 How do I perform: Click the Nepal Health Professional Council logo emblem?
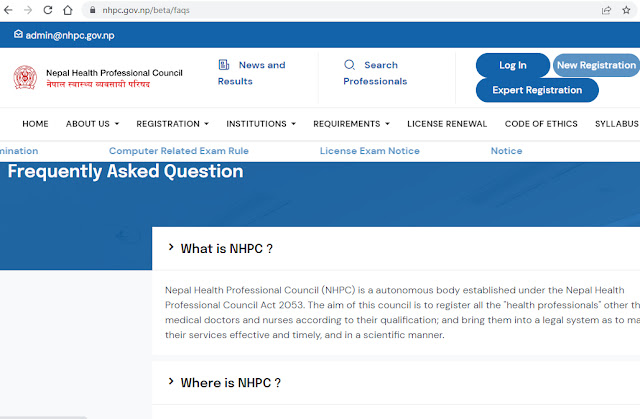(25, 78)
